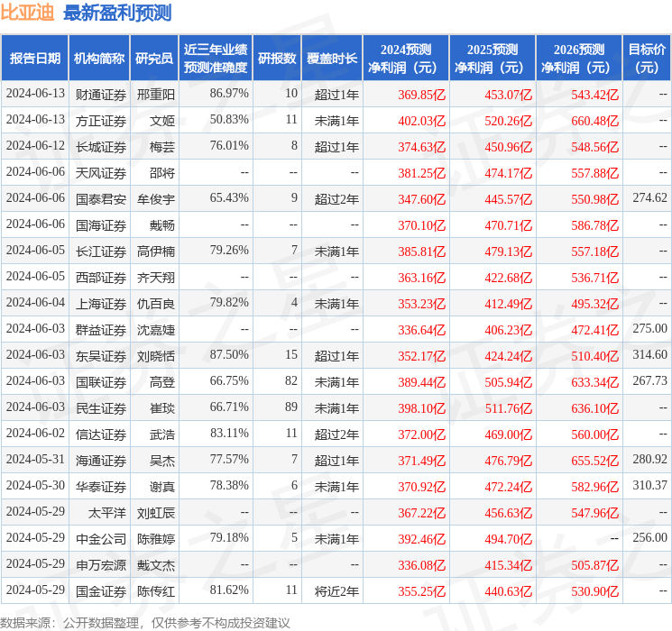672x631 pixels.
Task: Select the 2026预测净利润 column header
Action: (x=579, y=59)
